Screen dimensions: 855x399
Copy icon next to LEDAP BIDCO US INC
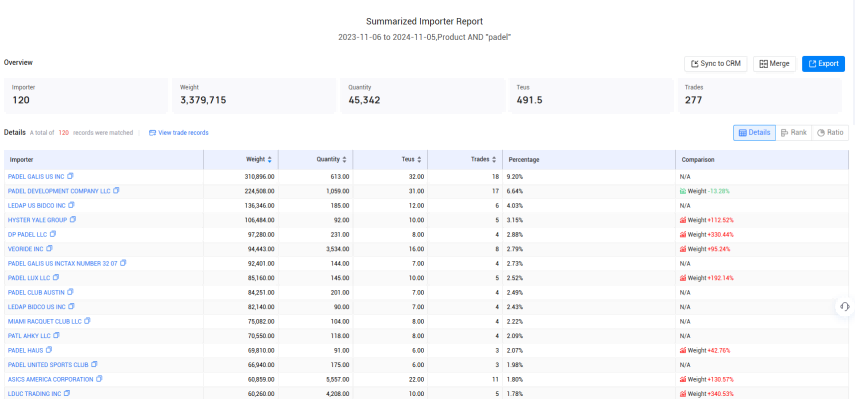(x=71, y=306)
